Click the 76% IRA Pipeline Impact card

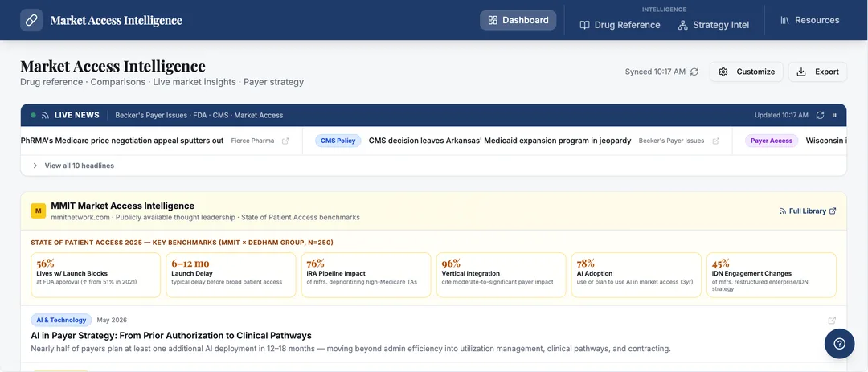pos(366,275)
